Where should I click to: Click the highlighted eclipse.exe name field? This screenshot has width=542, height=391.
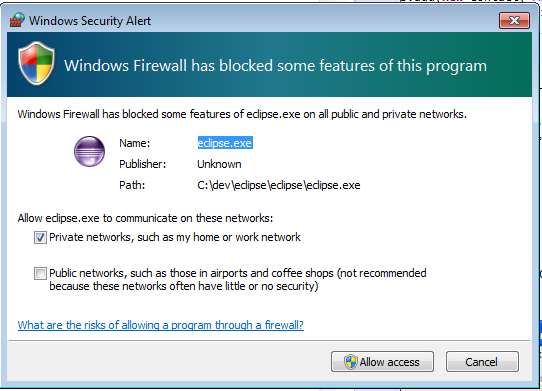(225, 143)
